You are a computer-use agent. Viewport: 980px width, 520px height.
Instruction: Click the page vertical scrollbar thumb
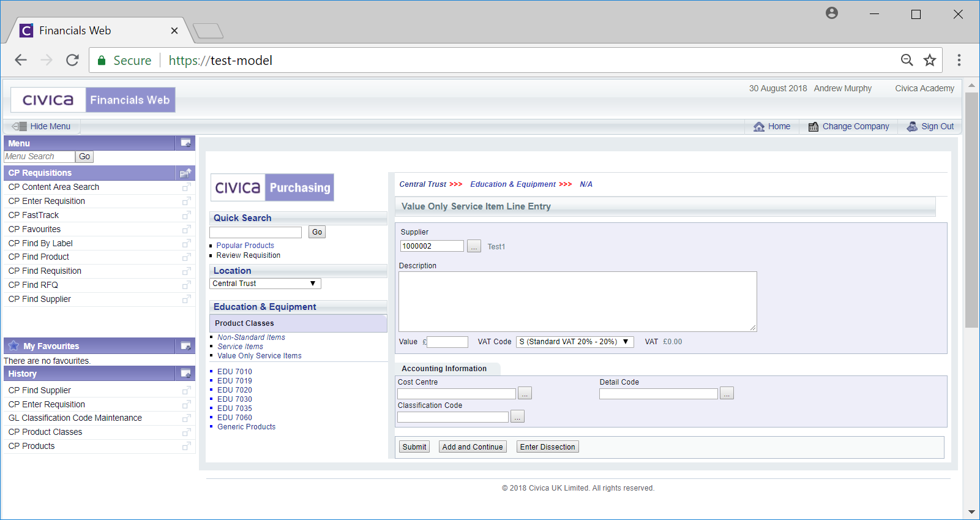(x=971, y=210)
